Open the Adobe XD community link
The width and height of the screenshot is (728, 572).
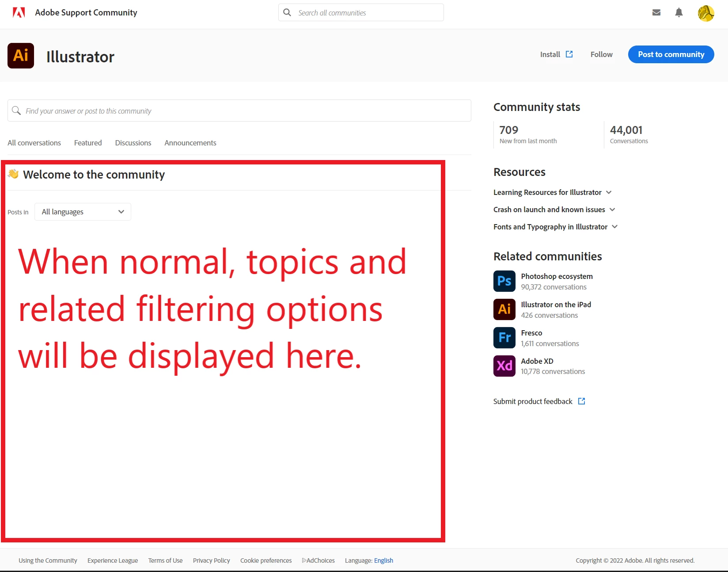click(x=537, y=361)
